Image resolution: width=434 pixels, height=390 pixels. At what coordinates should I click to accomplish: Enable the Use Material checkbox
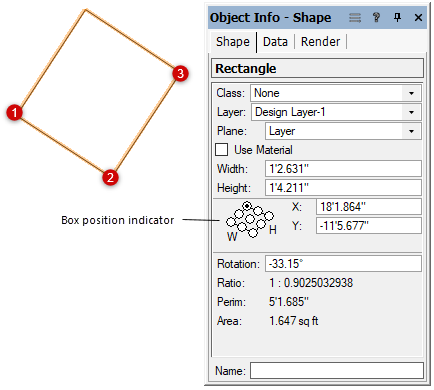(x=222, y=150)
